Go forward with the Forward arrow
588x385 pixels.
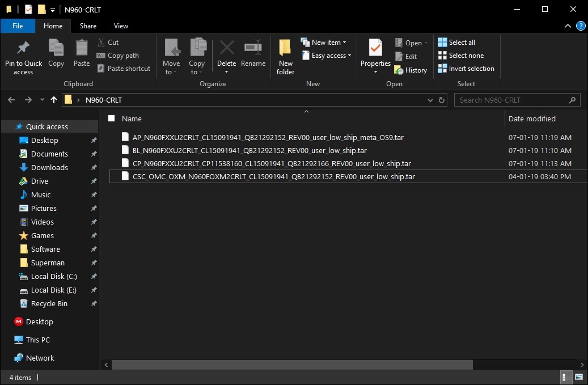point(28,100)
